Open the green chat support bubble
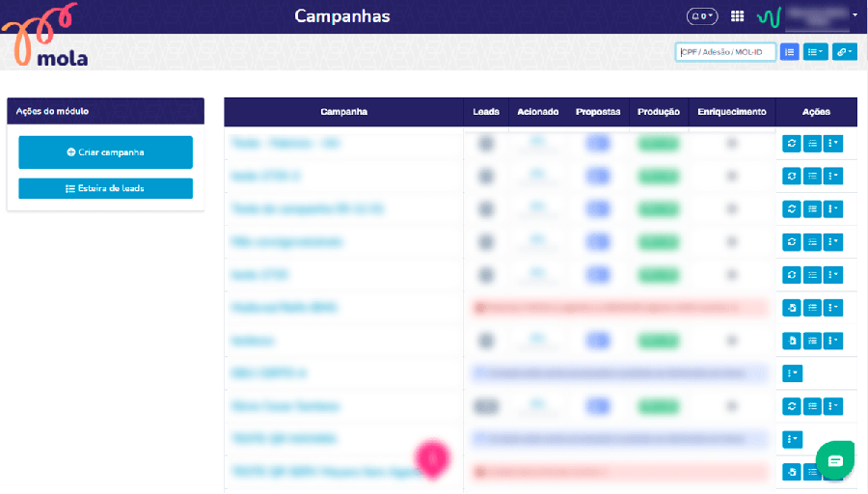 pyautogui.click(x=834, y=459)
